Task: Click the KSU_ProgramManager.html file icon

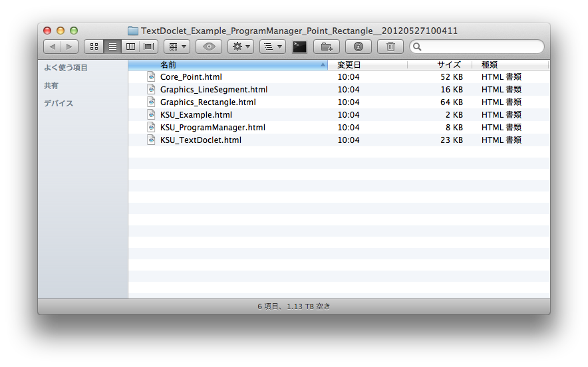Action: pos(151,128)
